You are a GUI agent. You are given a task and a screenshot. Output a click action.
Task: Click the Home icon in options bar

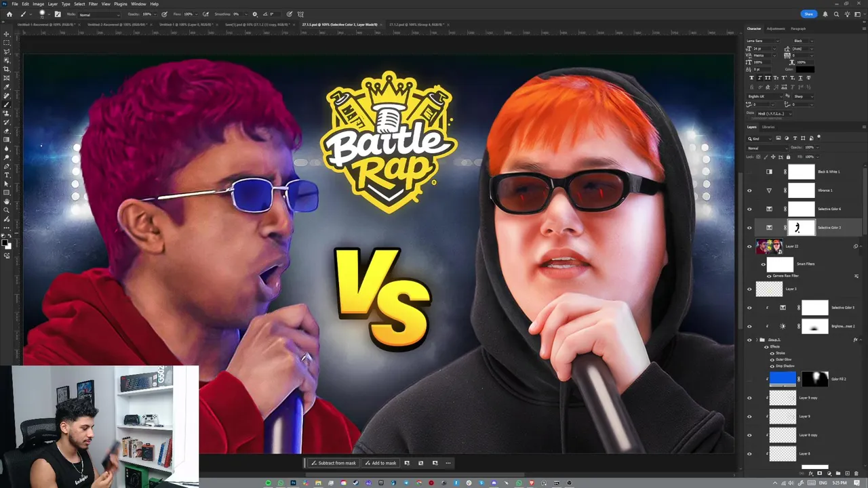9,14
